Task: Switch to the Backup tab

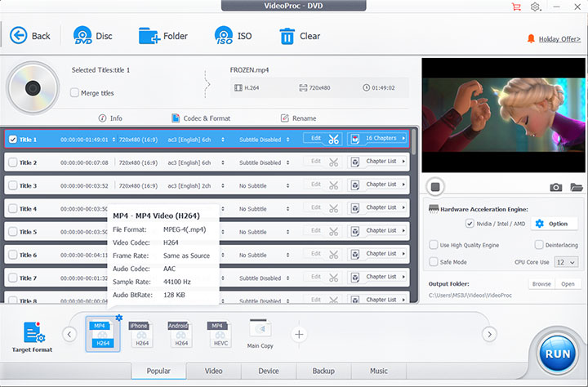Action: 323,371
